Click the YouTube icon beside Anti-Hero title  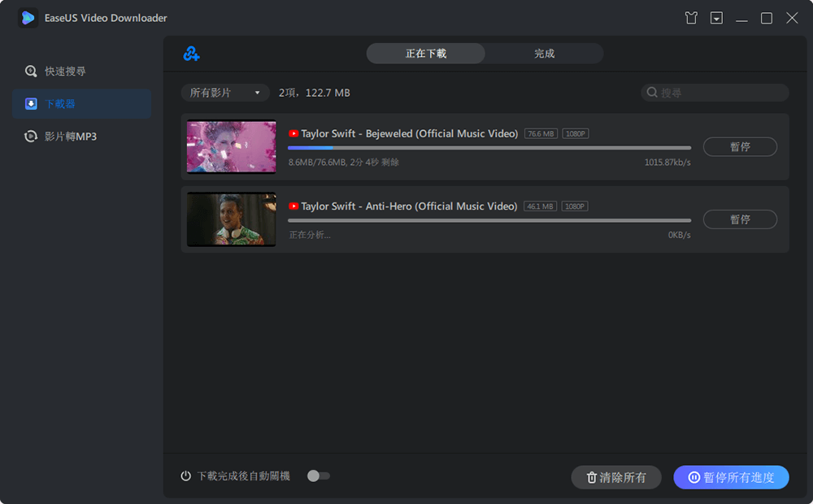point(293,206)
